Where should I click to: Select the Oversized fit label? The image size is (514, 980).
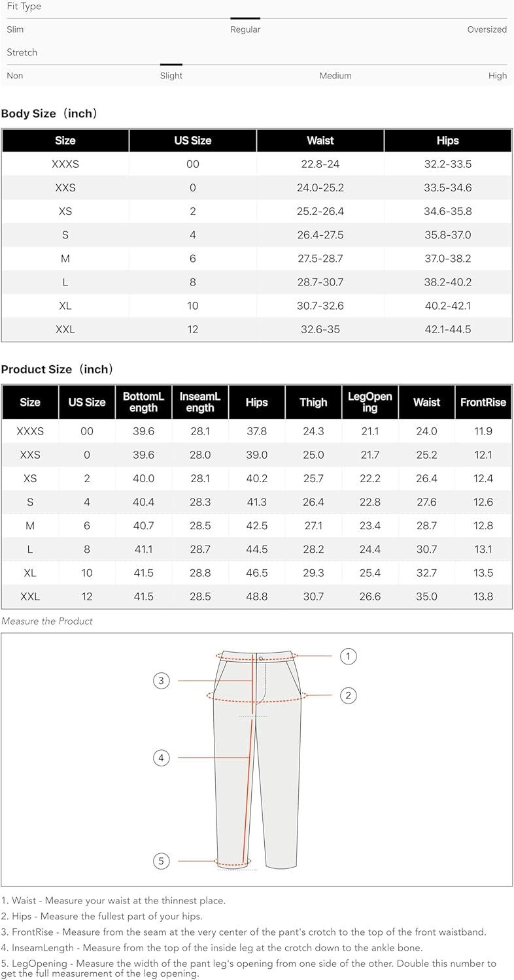coord(487,29)
